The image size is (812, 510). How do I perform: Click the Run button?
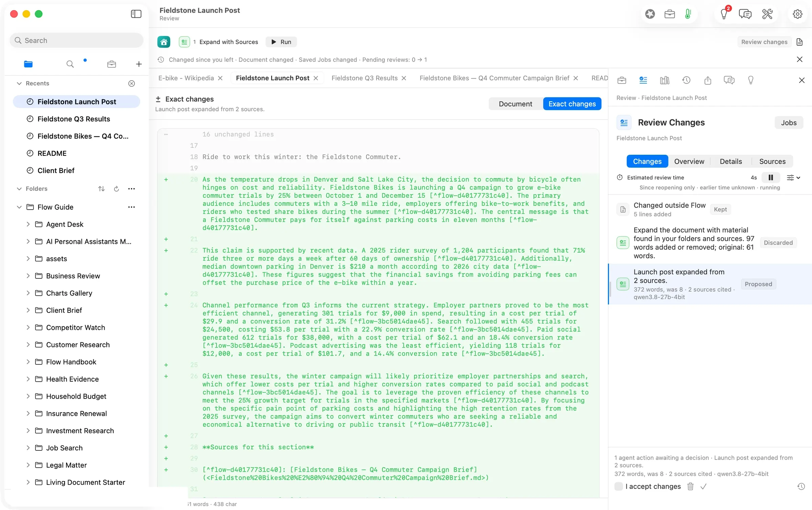point(281,42)
